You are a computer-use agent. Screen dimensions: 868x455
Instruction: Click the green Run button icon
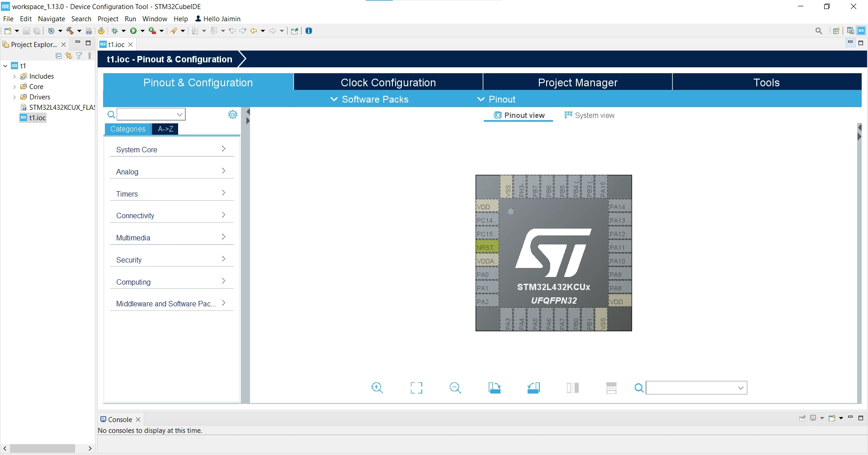[133, 31]
